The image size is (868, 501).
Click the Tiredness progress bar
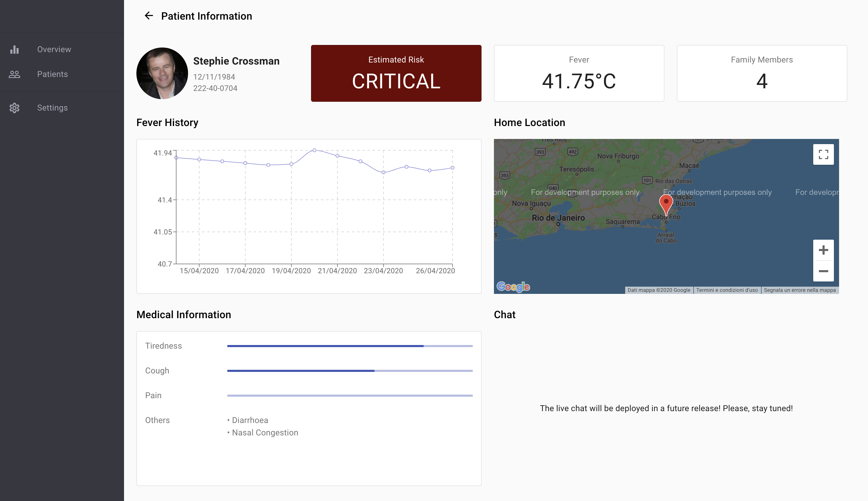[x=350, y=346]
